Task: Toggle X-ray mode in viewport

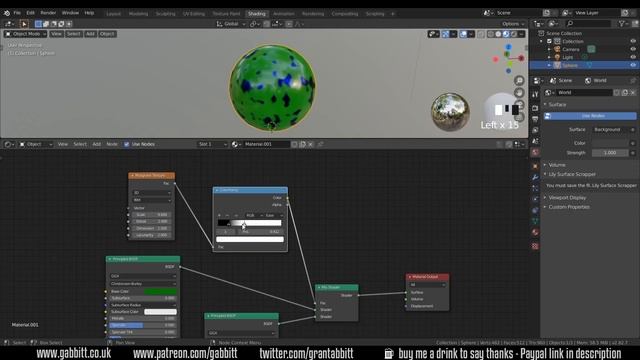Action: point(481,34)
